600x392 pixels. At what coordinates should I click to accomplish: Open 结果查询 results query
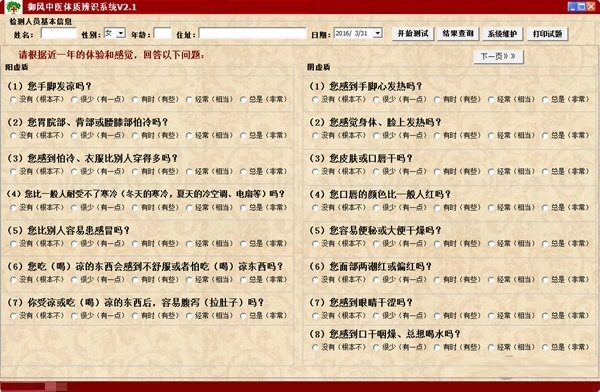[x=458, y=34]
